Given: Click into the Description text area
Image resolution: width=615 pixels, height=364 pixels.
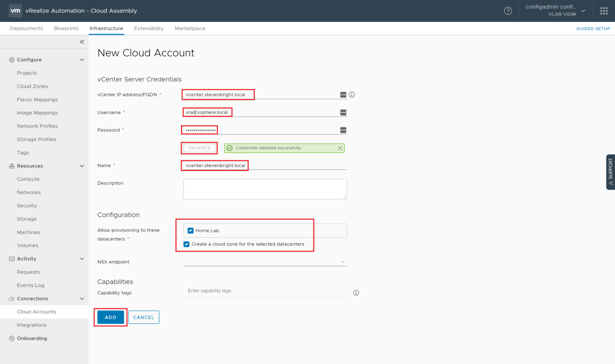Looking at the screenshot, I should pos(265,189).
